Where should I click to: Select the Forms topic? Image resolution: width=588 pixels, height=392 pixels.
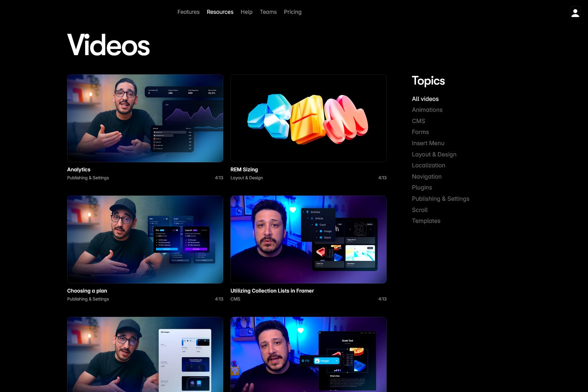point(420,132)
